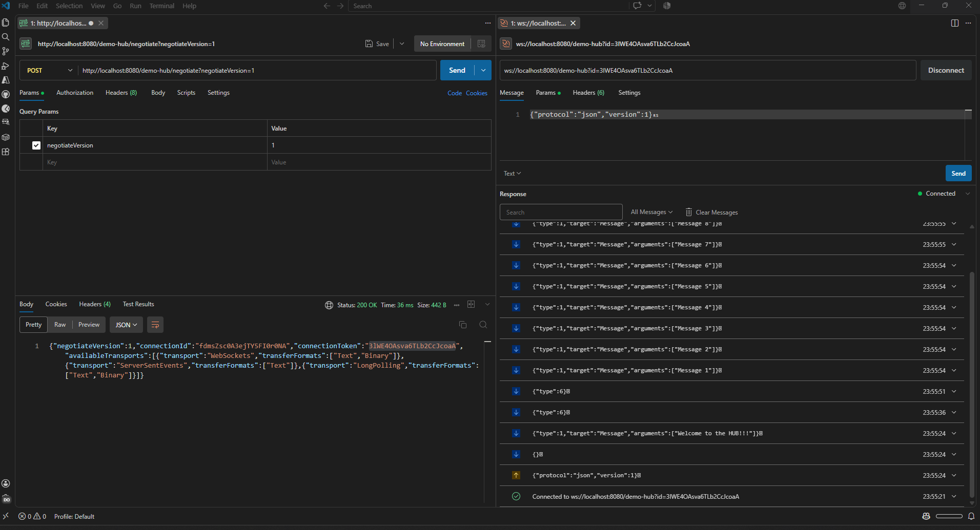980x530 pixels.
Task: Switch to the Body tab of the request
Action: coord(158,93)
